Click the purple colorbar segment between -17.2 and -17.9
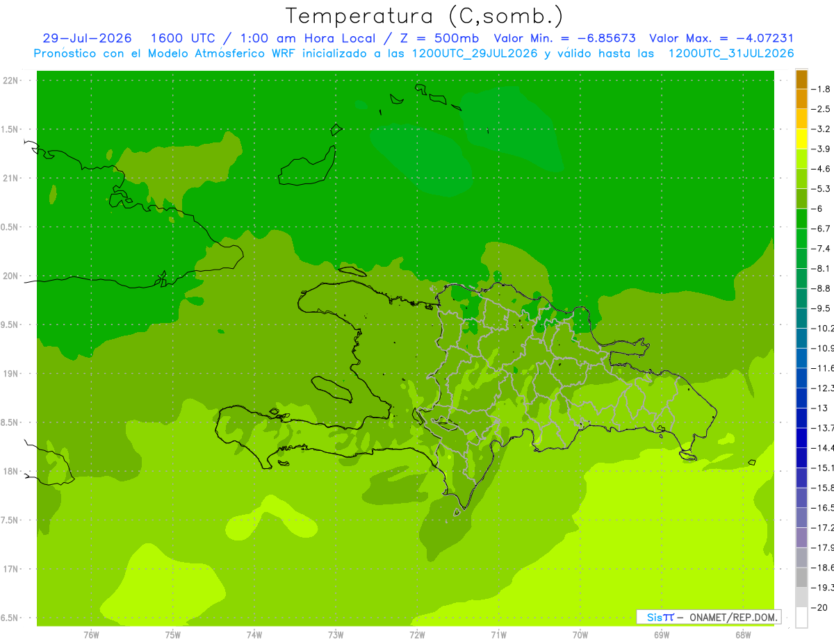 click(801, 537)
